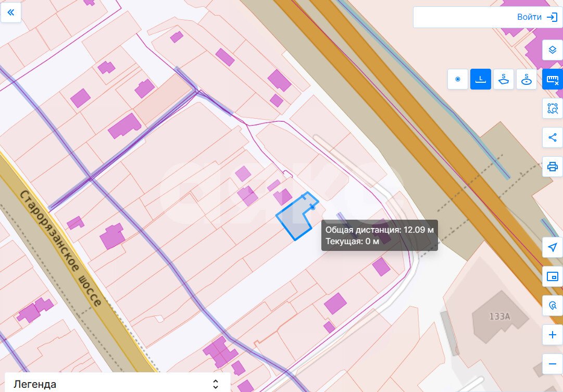Open the search-by-area selection tool
Screen dimensions: 563x392
coord(552,108)
